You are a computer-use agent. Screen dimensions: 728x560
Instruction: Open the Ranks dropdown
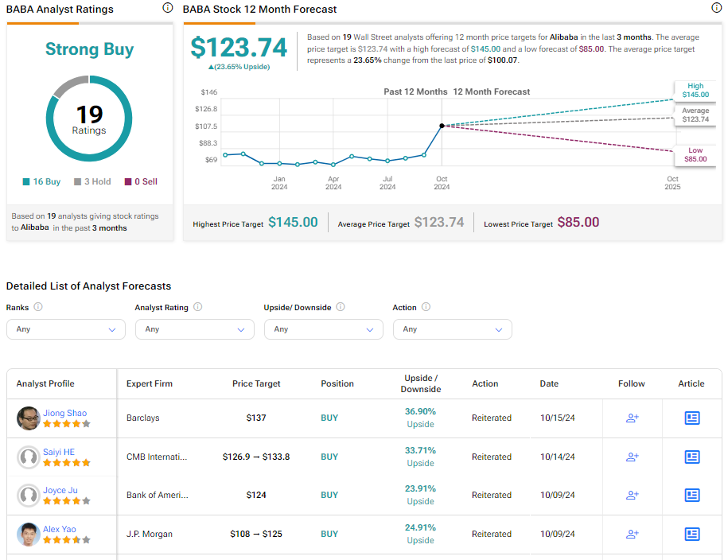tap(66, 329)
